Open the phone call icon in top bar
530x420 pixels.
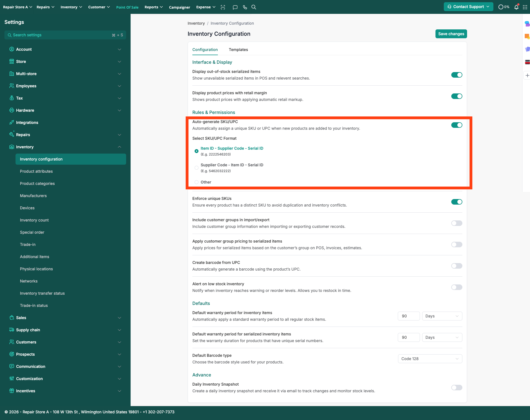coord(245,7)
